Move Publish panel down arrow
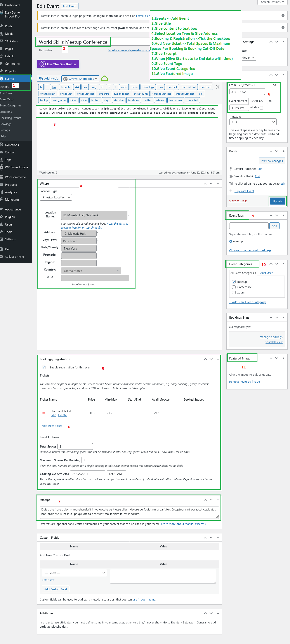 pos(276,151)
